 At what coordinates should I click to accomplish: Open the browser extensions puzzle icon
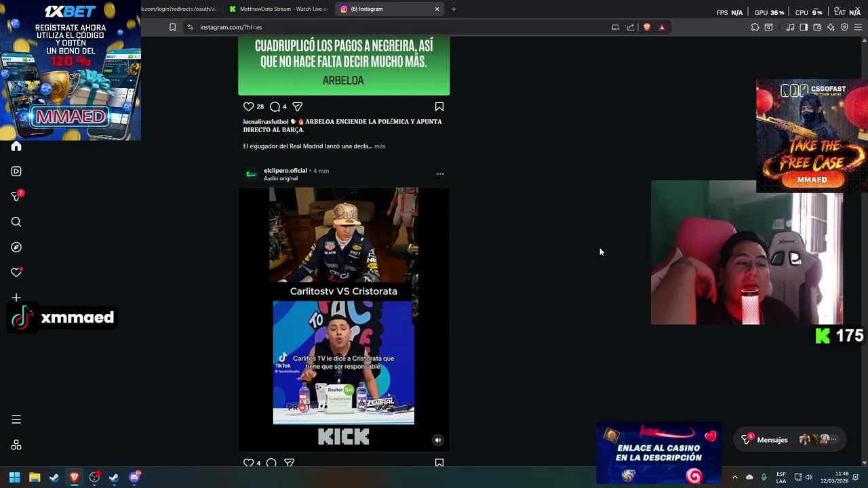tap(755, 27)
